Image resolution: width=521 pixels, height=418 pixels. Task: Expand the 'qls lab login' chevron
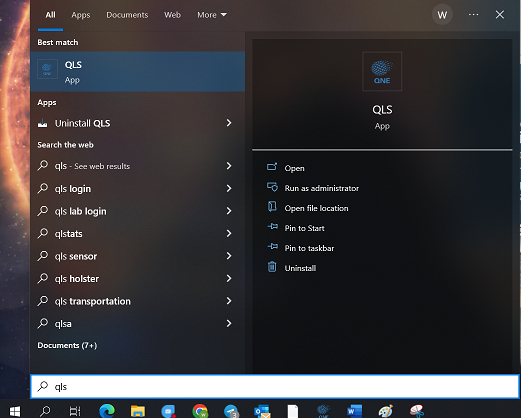pos(229,211)
